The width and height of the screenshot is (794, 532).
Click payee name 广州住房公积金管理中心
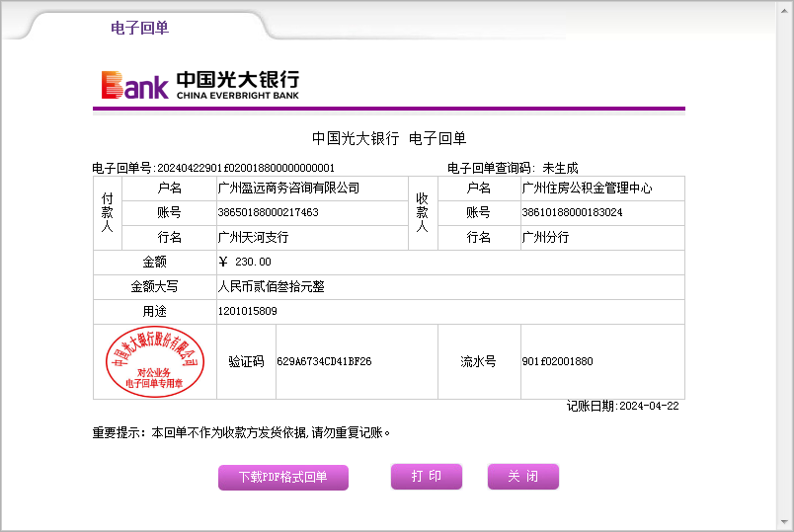pyautogui.click(x=587, y=188)
